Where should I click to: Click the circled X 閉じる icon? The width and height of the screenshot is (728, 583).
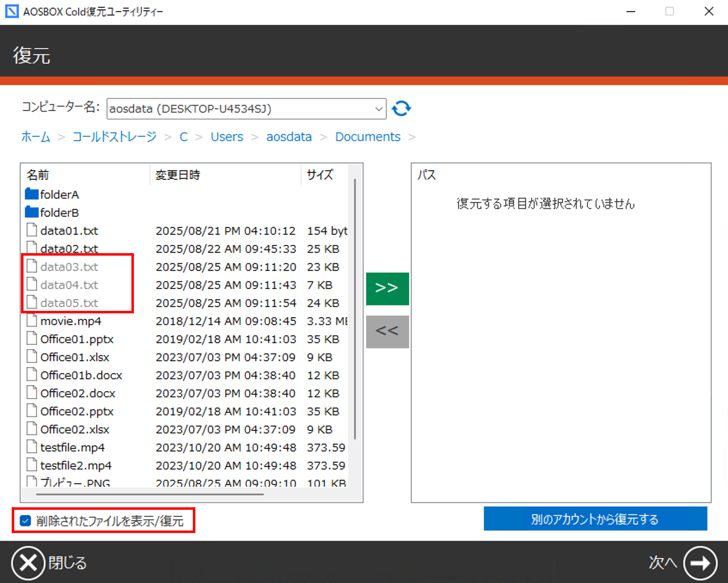(x=28, y=563)
